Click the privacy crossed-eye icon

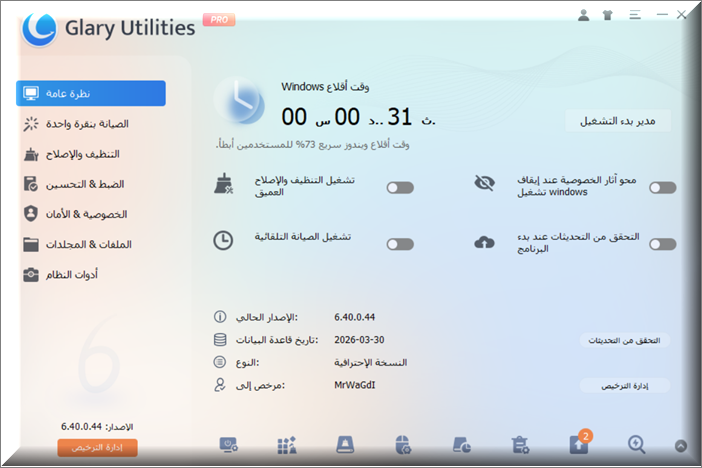(x=484, y=183)
